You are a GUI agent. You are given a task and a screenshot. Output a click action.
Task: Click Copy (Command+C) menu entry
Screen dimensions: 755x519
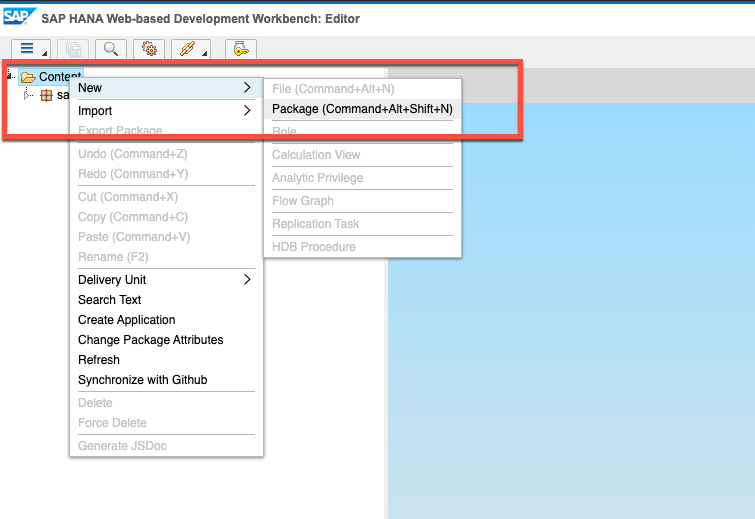pyautogui.click(x=166, y=217)
